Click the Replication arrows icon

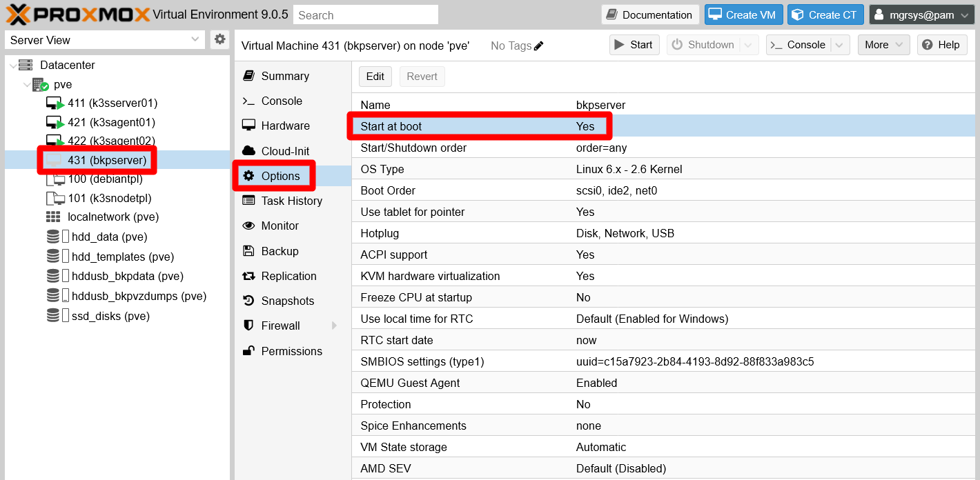pyautogui.click(x=249, y=276)
